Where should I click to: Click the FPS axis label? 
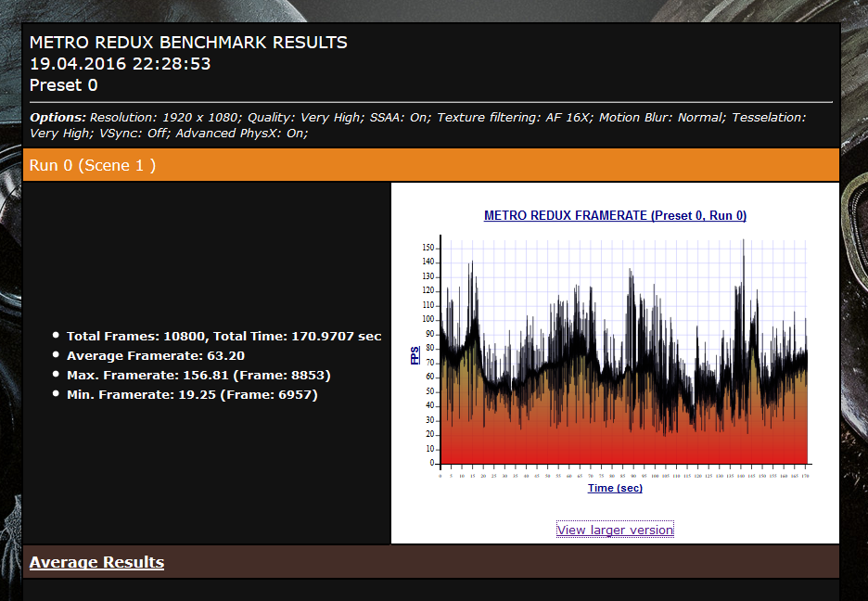coord(415,354)
